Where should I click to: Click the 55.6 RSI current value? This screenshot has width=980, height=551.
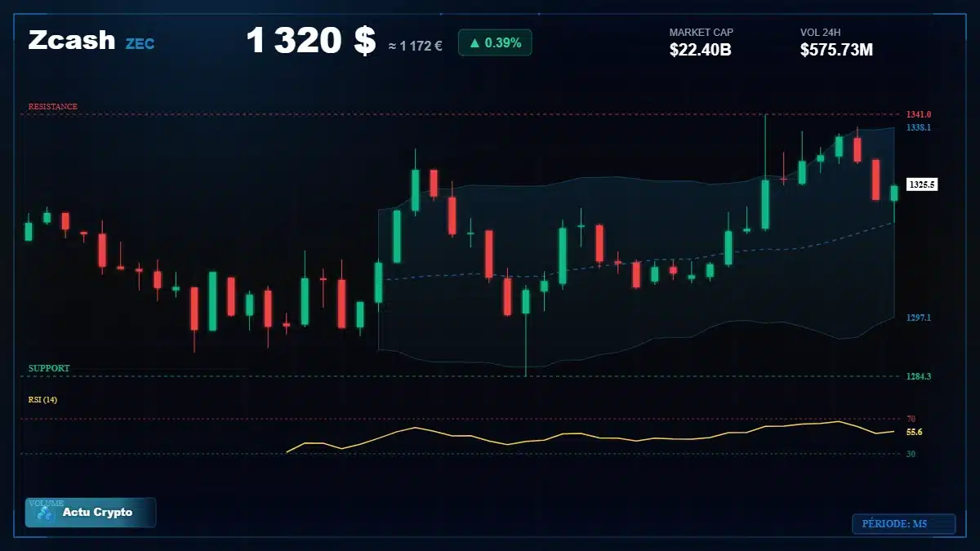click(x=915, y=432)
